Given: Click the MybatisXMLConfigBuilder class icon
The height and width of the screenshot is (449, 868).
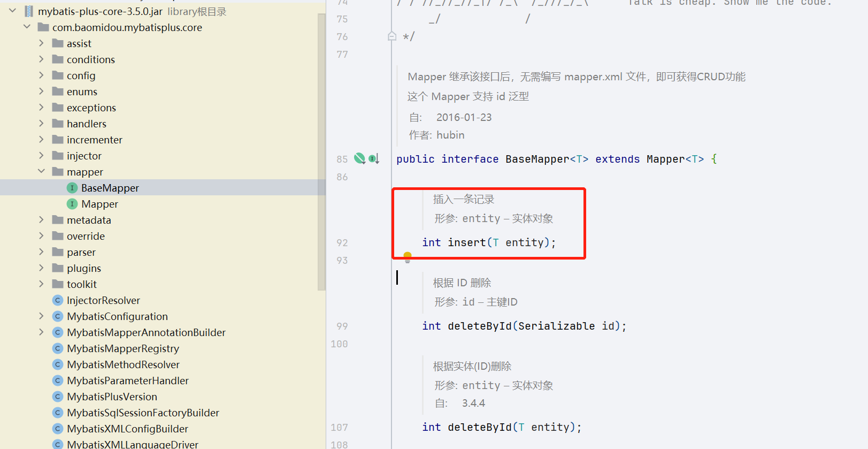Looking at the screenshot, I should tap(58, 429).
